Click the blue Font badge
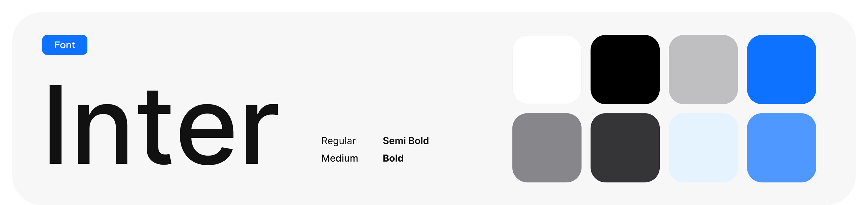Screen dimensions: 868x205 point(65,45)
